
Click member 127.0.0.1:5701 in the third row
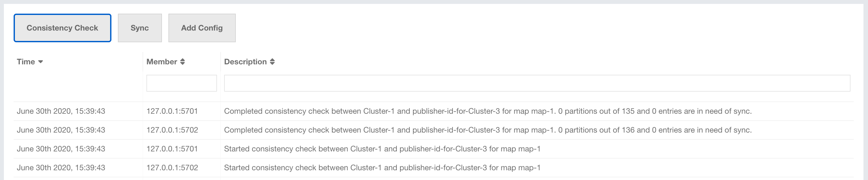(172, 149)
